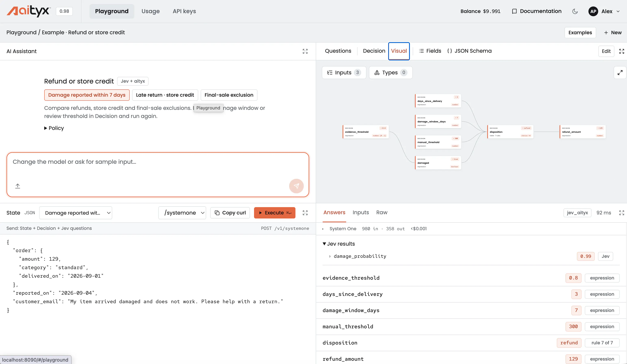Open the state example dropdown
The image size is (627, 364).
pos(76,213)
